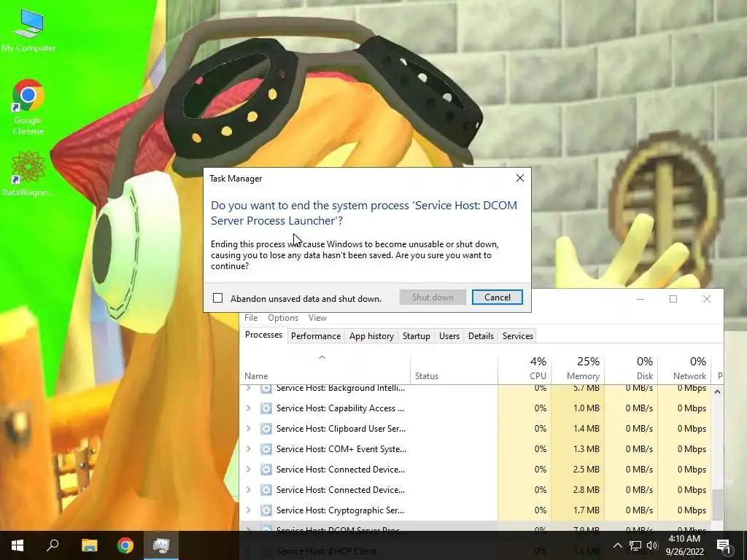This screenshot has width=747, height=560.
Task: Open DataWagon desktop shortcut
Action: (28, 174)
